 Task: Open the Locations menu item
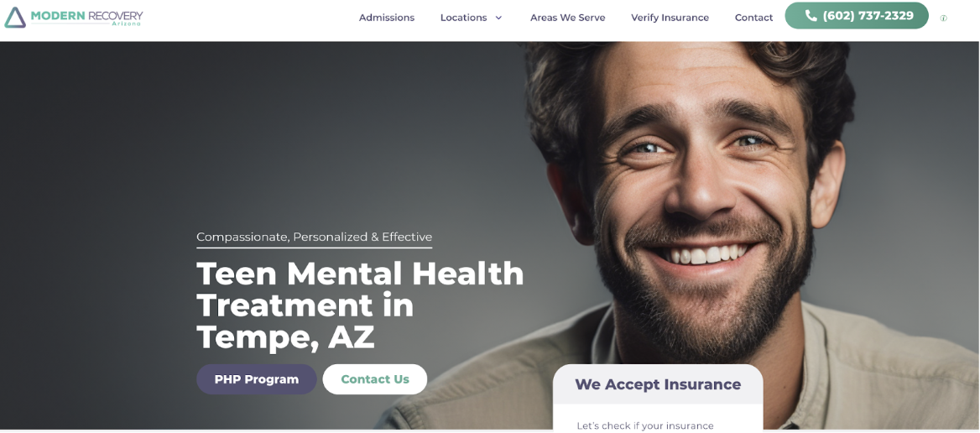click(x=463, y=18)
